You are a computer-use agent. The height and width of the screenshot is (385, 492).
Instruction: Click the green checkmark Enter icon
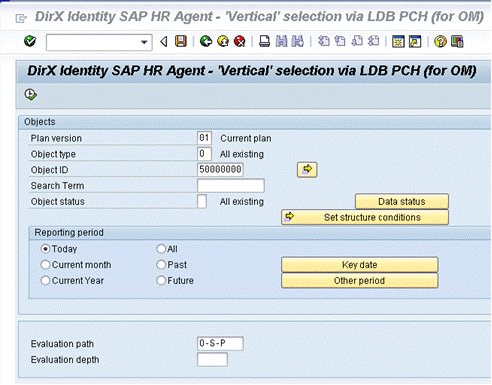pyautogui.click(x=30, y=41)
